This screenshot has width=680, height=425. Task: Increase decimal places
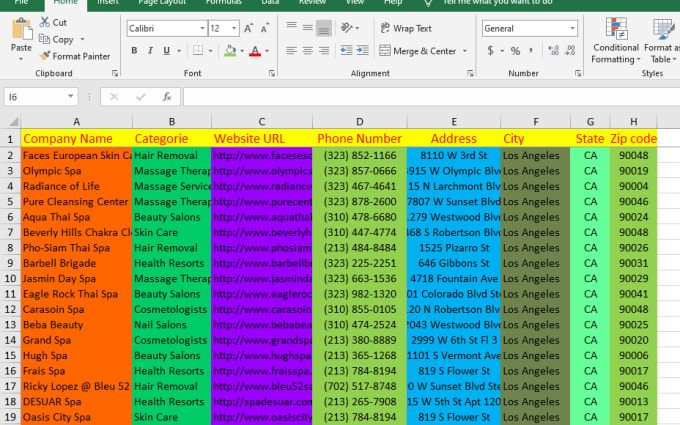pyautogui.click(x=553, y=51)
